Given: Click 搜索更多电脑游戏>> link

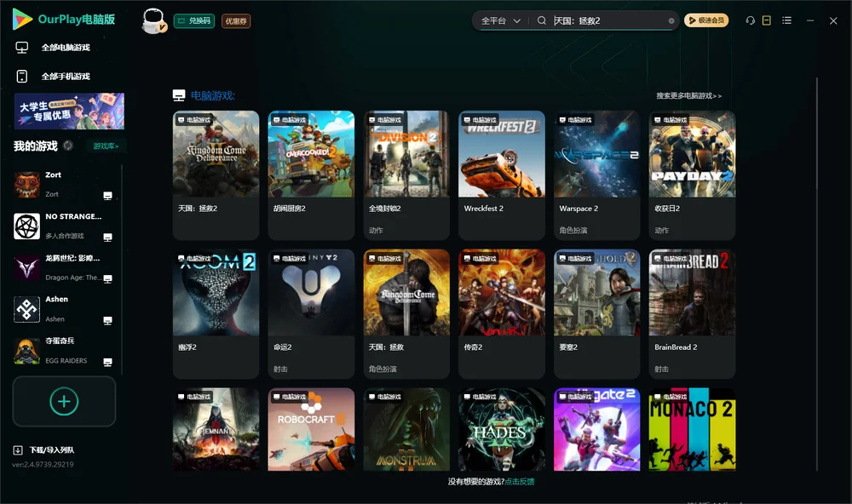Looking at the screenshot, I should click(x=688, y=96).
